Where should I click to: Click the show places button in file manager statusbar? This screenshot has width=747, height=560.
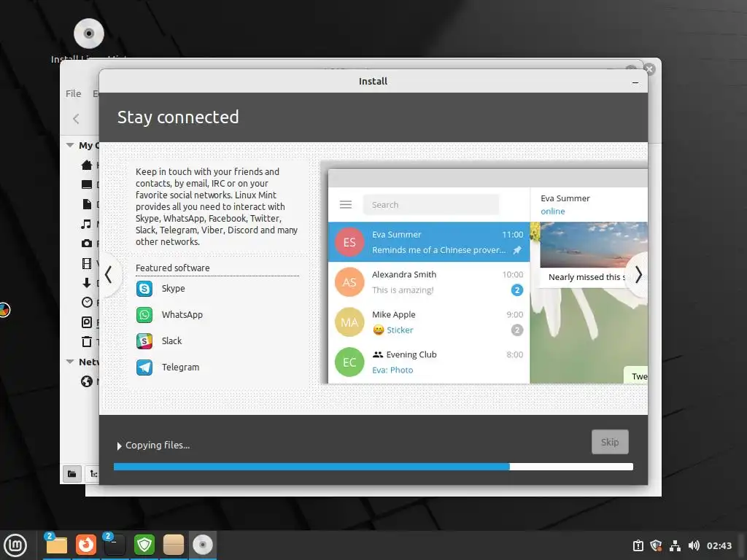pyautogui.click(x=72, y=474)
